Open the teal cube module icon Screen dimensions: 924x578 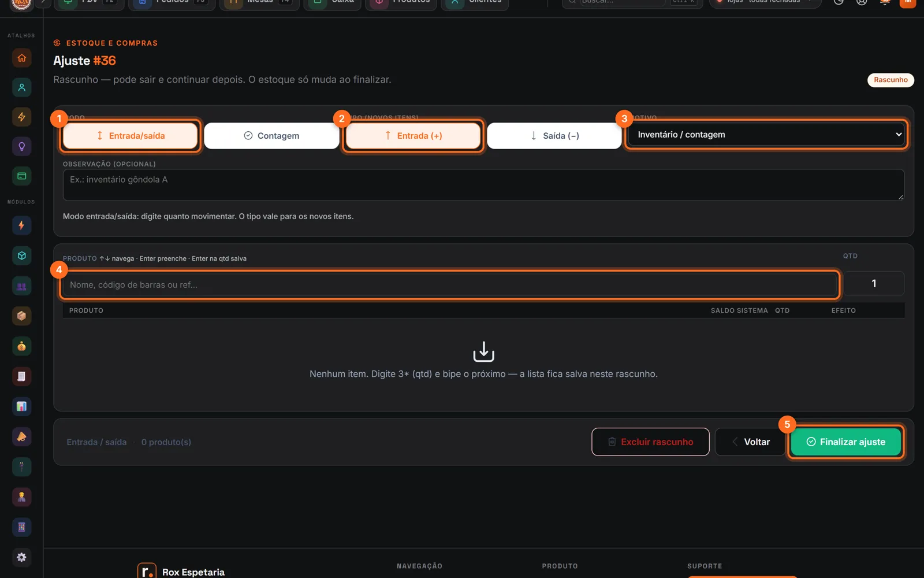(x=21, y=255)
